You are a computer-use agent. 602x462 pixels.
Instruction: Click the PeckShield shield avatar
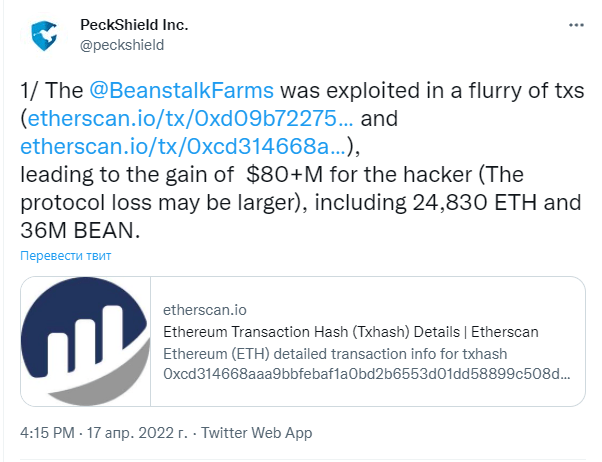coord(44,35)
